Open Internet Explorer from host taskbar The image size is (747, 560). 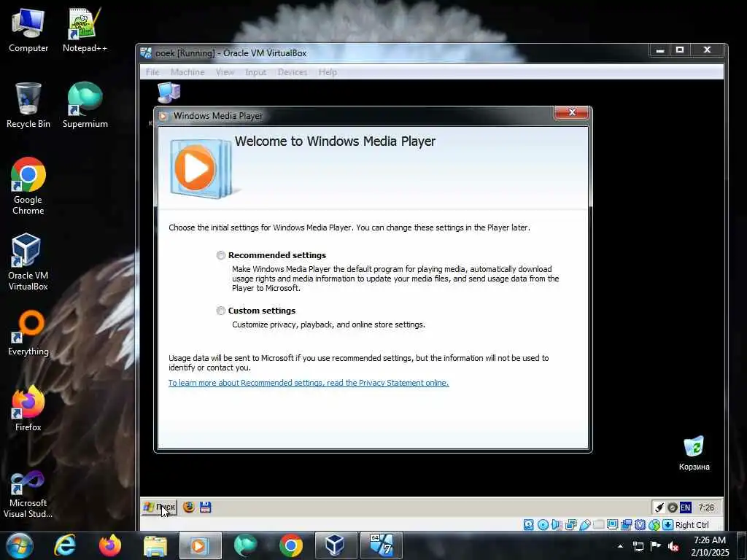tap(65, 545)
